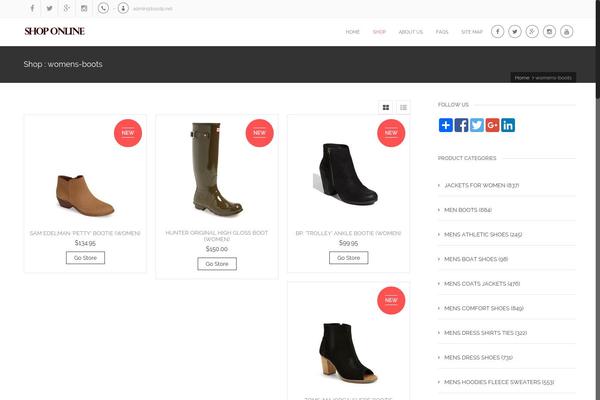Open the olive Hunter tall boot image
This screenshot has height=400, width=600.
[216, 169]
